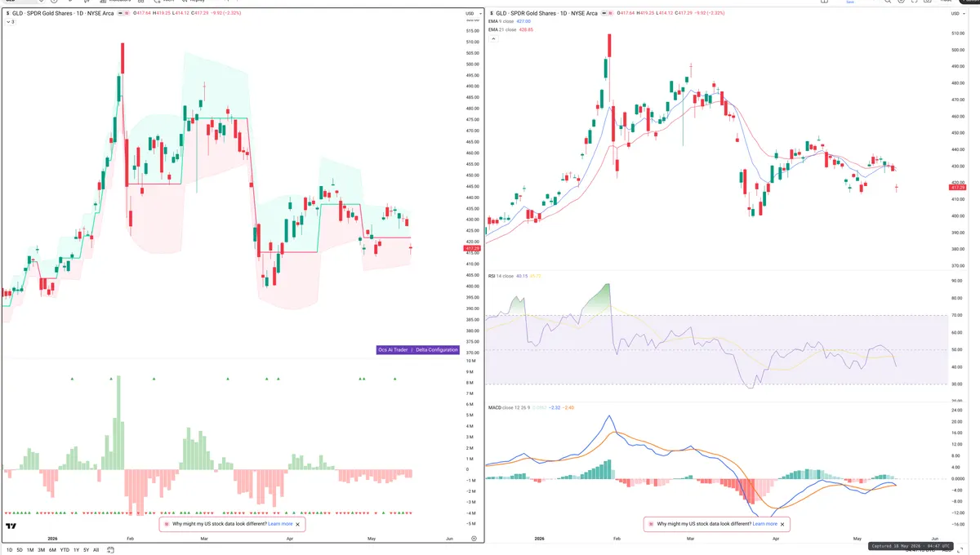Image resolution: width=980 pixels, height=555 pixels.
Task: Click the 417.29 price tag on left chart axis
Action: pyautogui.click(x=473, y=247)
